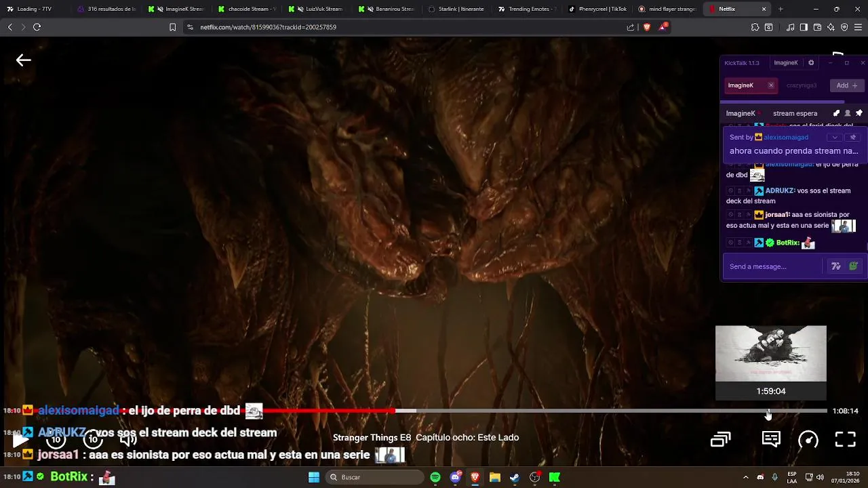Open Brave Wallet icon
868x488 pixels.
point(817,27)
